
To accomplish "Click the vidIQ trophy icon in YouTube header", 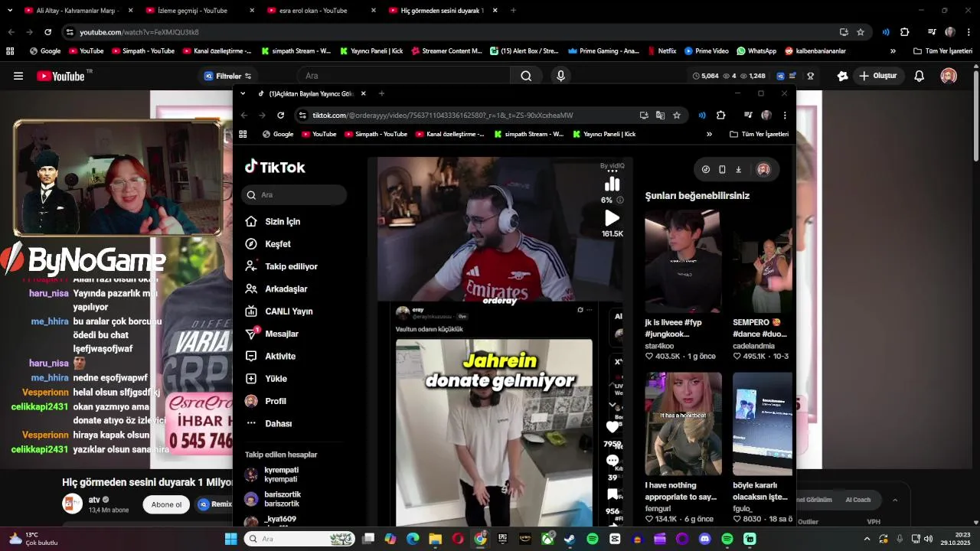I will (810, 76).
